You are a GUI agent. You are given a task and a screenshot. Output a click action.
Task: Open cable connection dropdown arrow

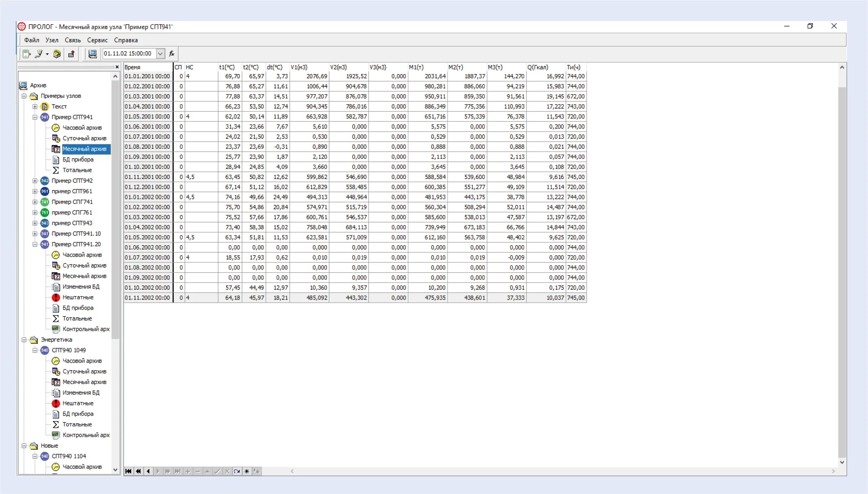[47, 54]
